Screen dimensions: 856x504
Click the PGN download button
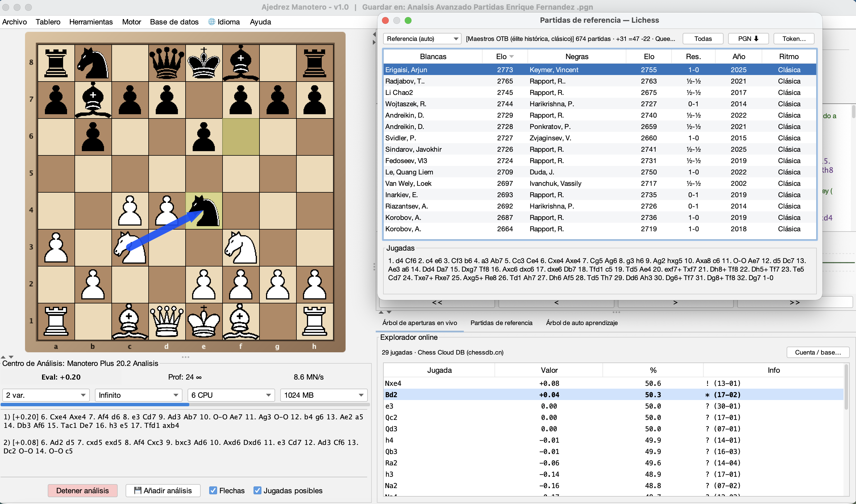pos(748,39)
